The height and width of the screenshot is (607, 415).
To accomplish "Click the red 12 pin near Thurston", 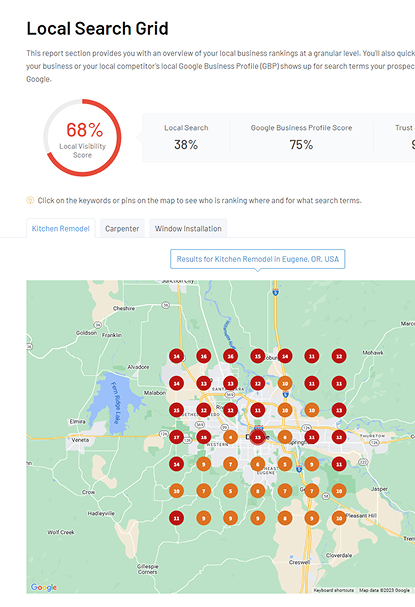I will coord(339,437).
